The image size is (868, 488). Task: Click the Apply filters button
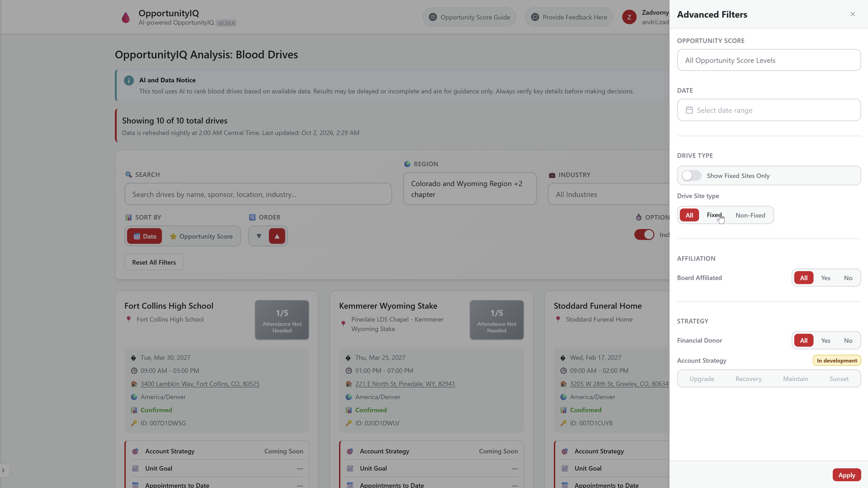coord(846,475)
